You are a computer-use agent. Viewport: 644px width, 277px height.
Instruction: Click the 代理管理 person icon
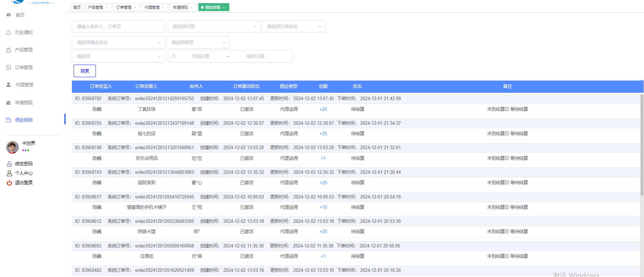click(9, 85)
